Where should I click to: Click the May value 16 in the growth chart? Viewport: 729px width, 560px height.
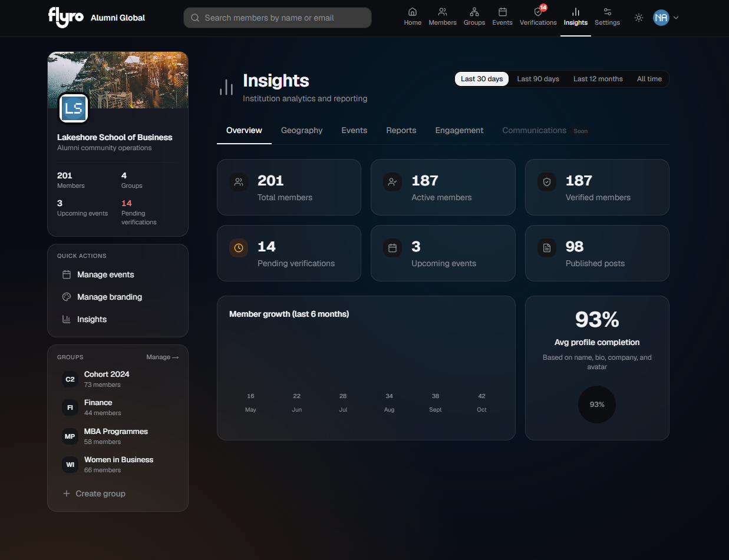250,396
